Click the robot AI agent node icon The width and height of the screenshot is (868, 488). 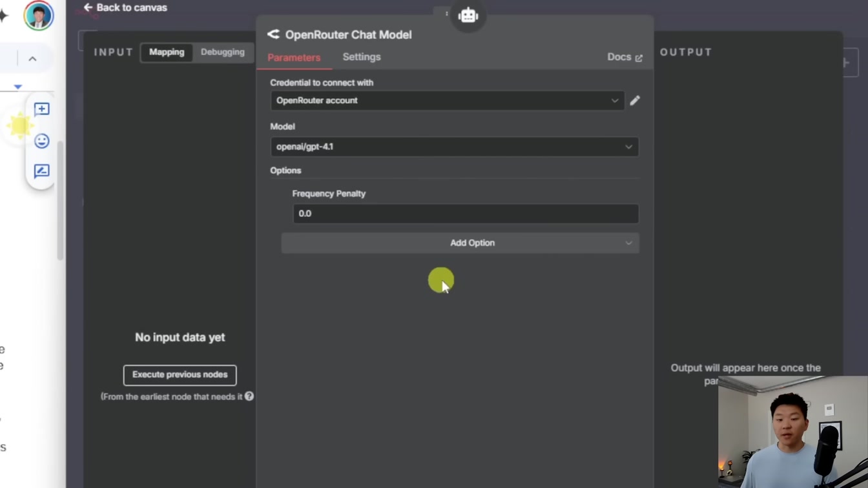click(468, 15)
